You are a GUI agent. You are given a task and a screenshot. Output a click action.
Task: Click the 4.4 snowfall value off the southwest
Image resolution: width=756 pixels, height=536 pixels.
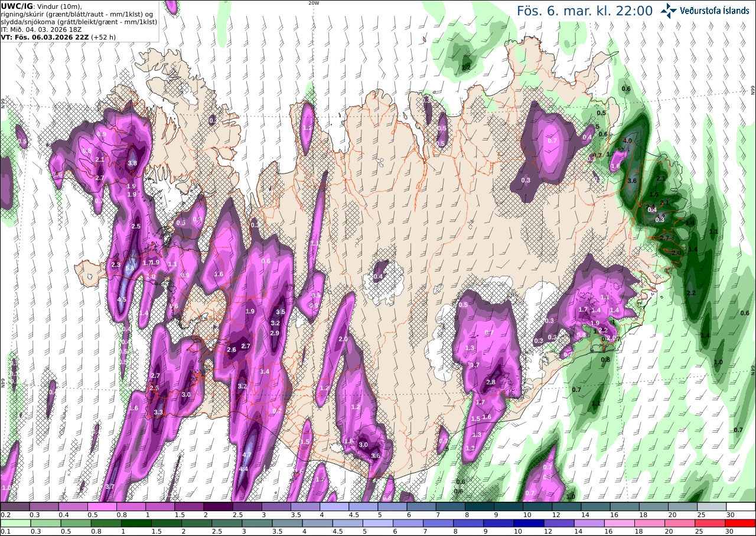[243, 469]
